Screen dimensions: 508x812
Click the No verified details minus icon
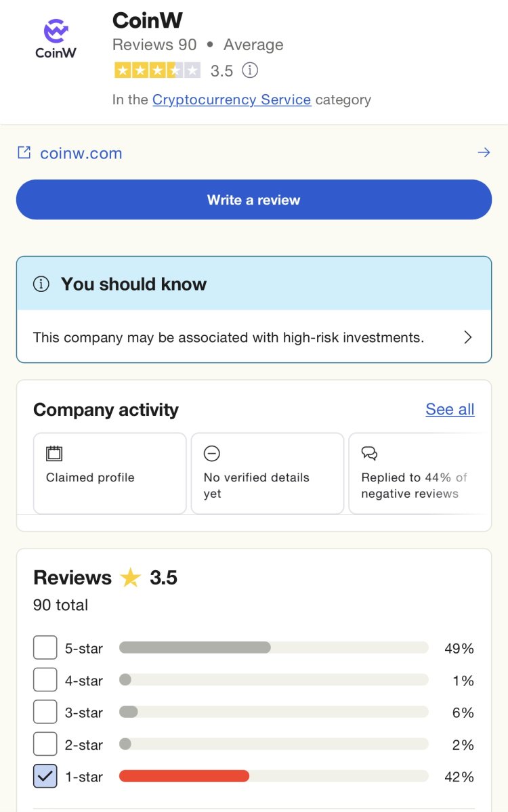(212, 454)
